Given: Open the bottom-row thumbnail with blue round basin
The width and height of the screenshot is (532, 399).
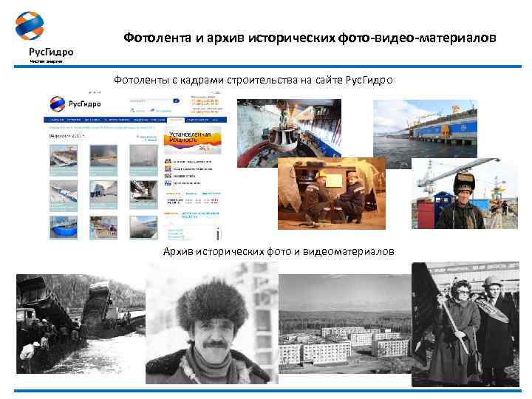Looking at the screenshot, I should pos(64,228).
